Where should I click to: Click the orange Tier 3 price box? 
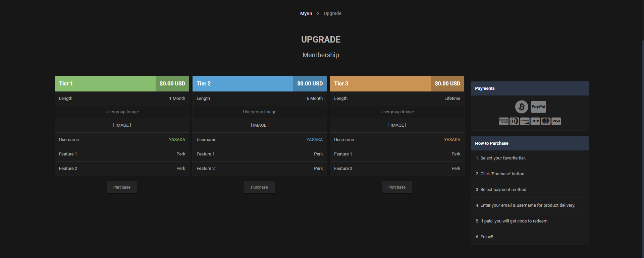(x=447, y=84)
